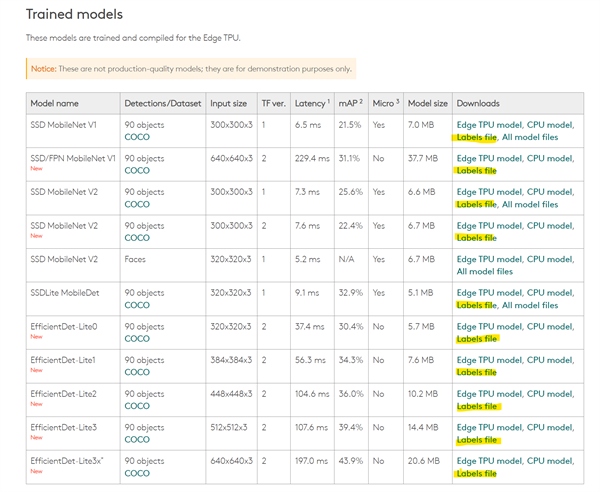Click the TF ver. column header
This screenshot has width=600, height=492.
[x=274, y=103]
